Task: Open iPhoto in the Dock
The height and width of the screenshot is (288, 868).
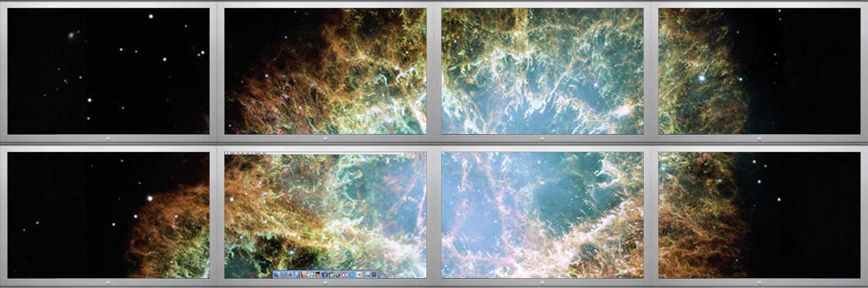Action: point(317,274)
